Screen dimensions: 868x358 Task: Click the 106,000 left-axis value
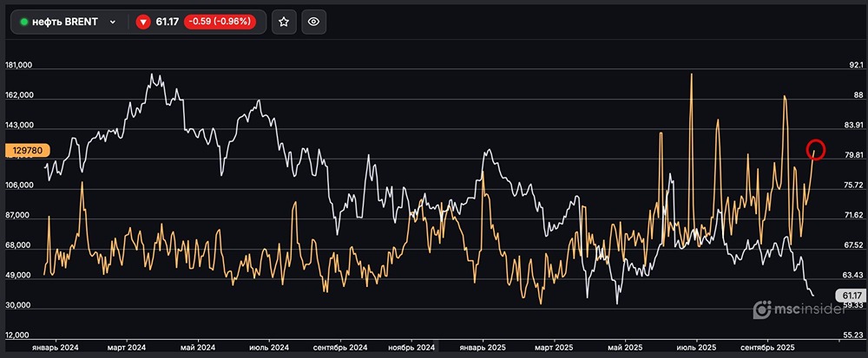click(x=19, y=186)
